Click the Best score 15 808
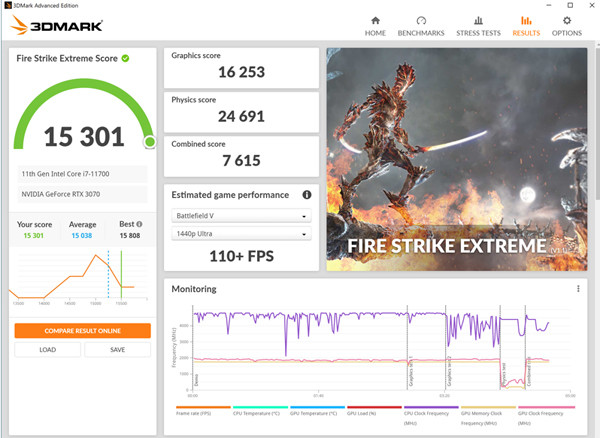 pos(130,236)
